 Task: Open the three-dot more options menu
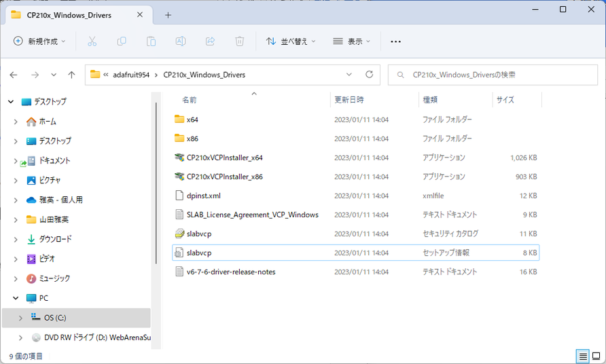(x=395, y=41)
